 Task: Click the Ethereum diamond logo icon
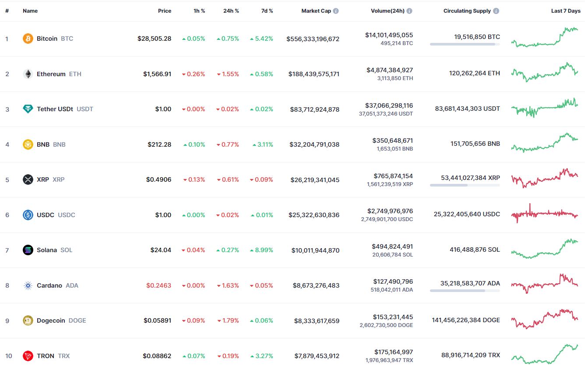[x=28, y=74]
